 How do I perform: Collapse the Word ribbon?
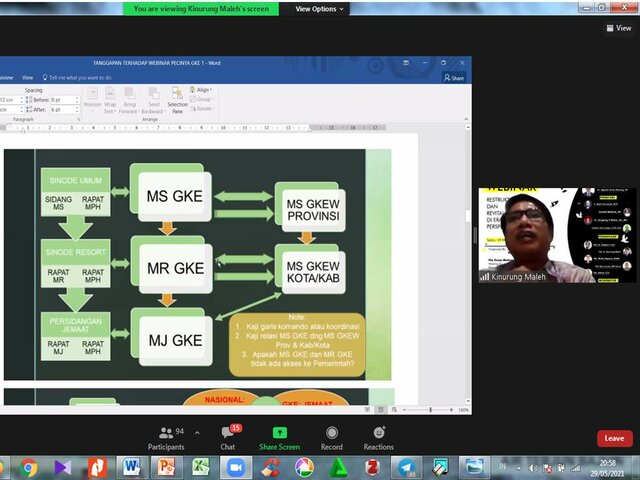point(467,119)
